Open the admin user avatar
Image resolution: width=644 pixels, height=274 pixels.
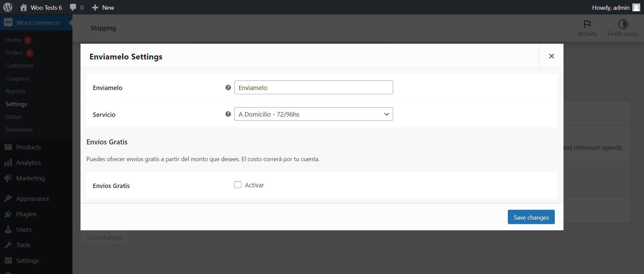coord(636,7)
